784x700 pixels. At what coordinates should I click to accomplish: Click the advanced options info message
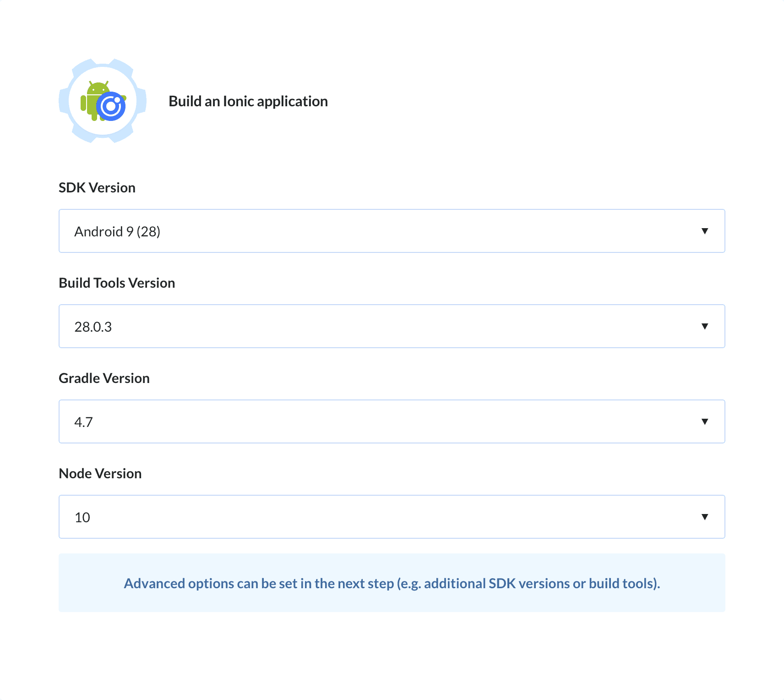392,583
